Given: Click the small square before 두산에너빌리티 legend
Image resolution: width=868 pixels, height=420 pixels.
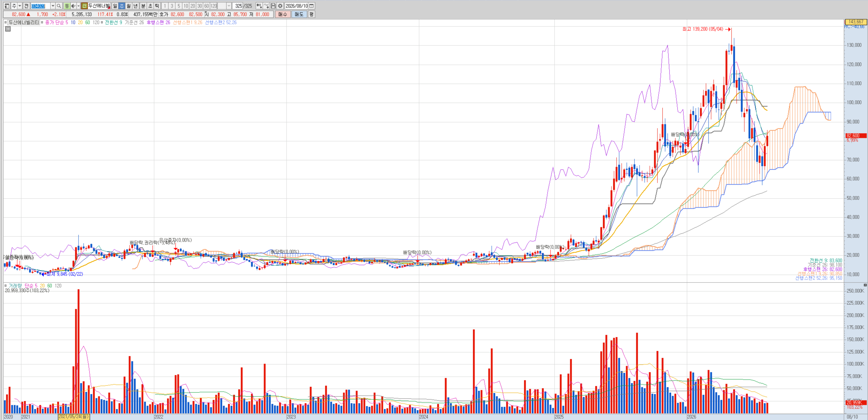Looking at the screenshot, I should click(5, 22).
